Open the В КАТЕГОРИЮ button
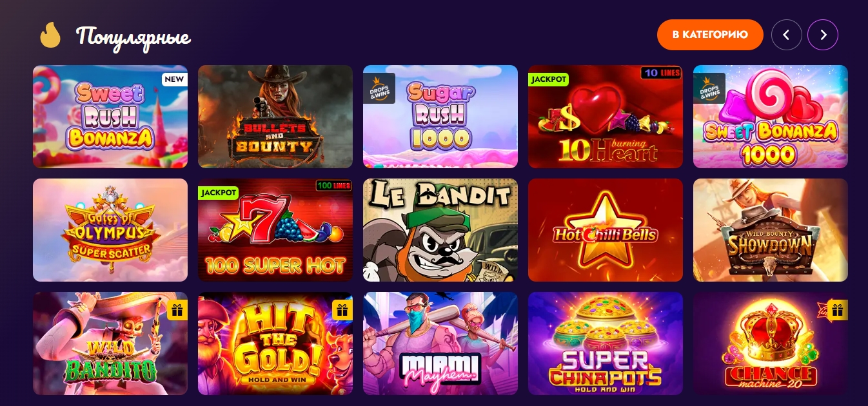 coord(710,35)
